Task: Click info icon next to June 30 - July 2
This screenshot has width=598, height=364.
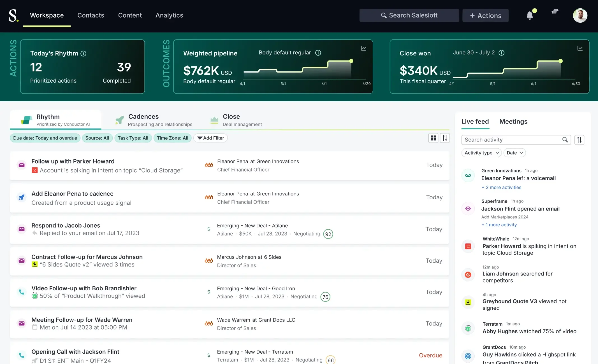Action: 502,53
